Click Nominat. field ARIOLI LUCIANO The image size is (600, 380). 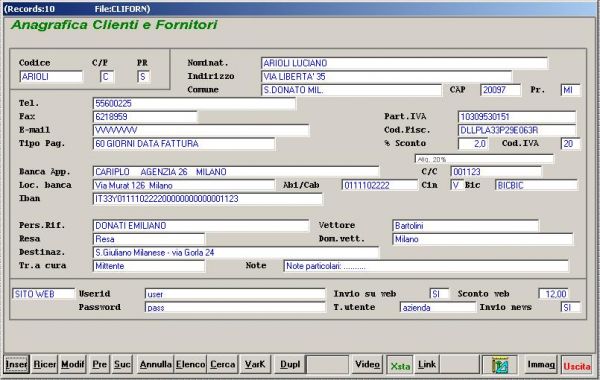tap(404, 63)
